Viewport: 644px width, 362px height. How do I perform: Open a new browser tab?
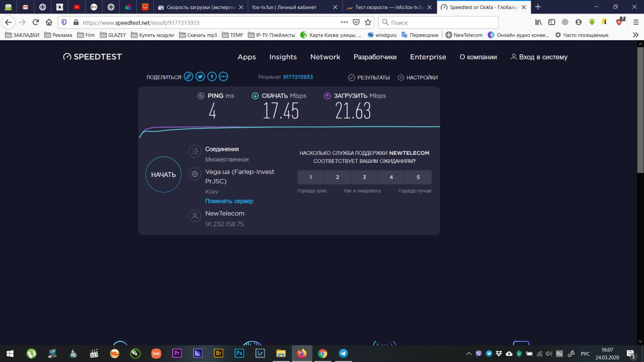pos(538,7)
